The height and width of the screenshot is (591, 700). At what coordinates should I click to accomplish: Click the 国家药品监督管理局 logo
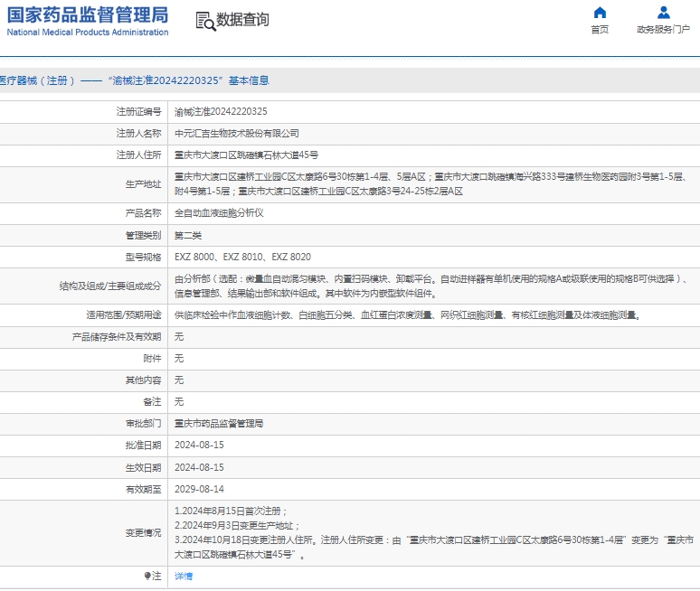pyautogui.click(x=88, y=15)
